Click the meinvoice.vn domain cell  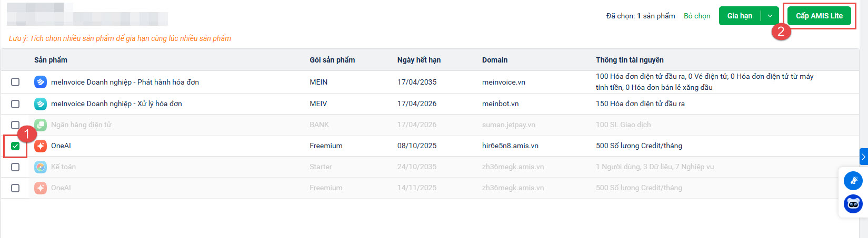[x=503, y=82]
